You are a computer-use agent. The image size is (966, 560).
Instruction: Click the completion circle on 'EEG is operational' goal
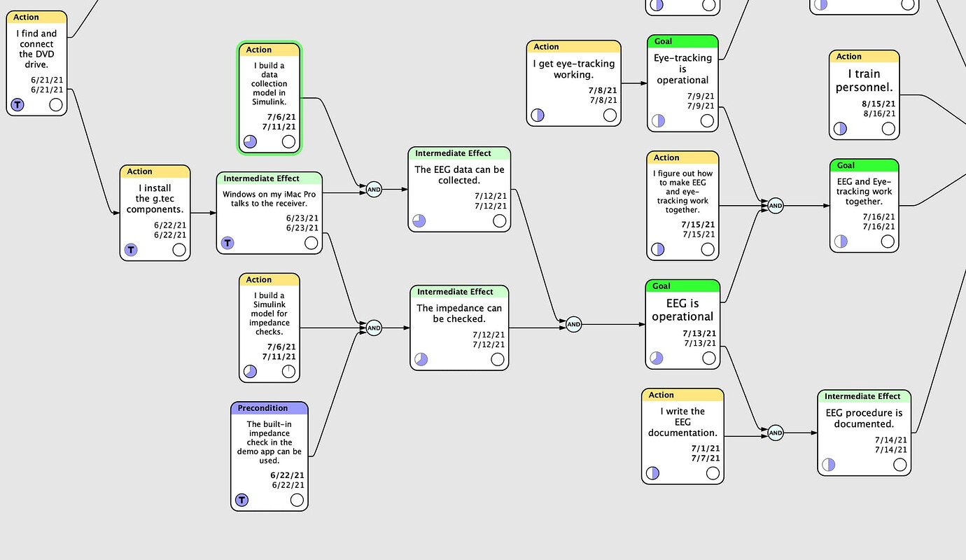coord(708,358)
